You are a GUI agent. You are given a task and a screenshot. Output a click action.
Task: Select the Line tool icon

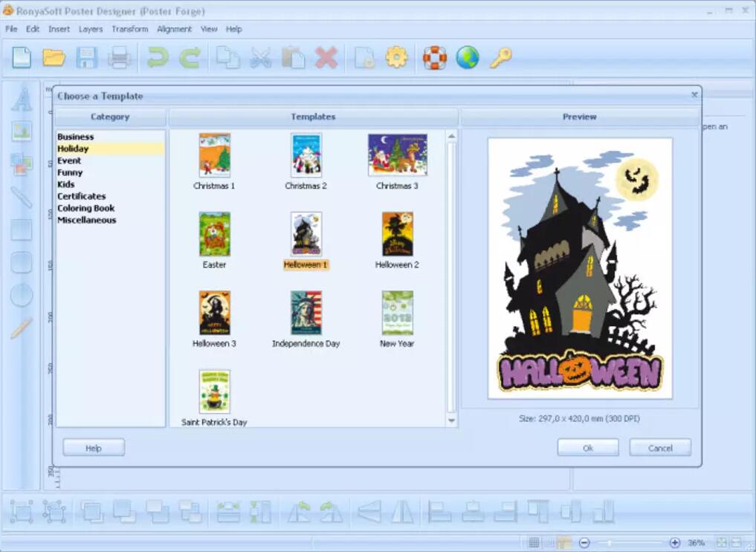[22, 197]
